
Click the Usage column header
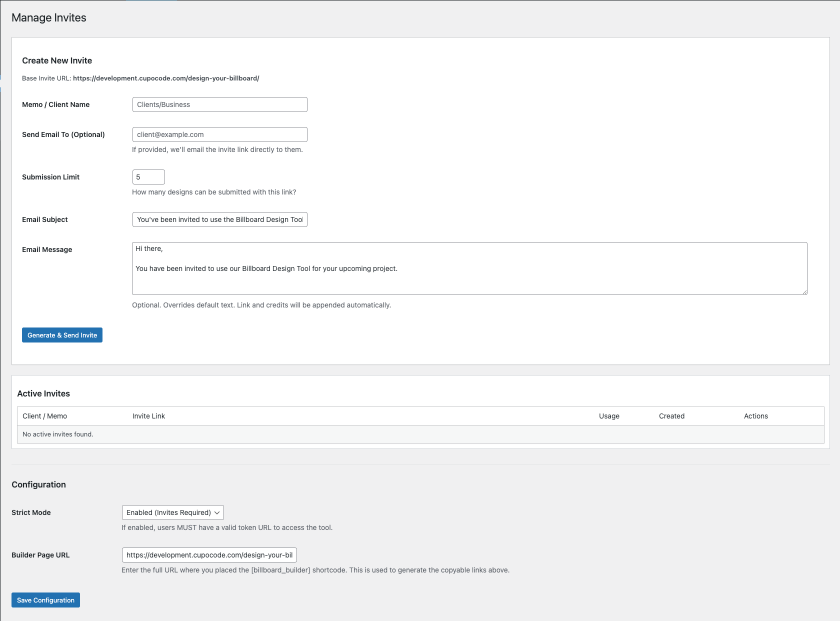609,416
